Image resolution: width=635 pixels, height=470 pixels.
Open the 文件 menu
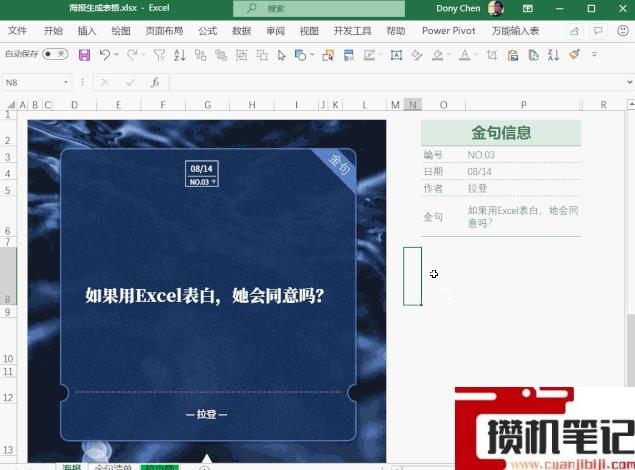click(17, 31)
